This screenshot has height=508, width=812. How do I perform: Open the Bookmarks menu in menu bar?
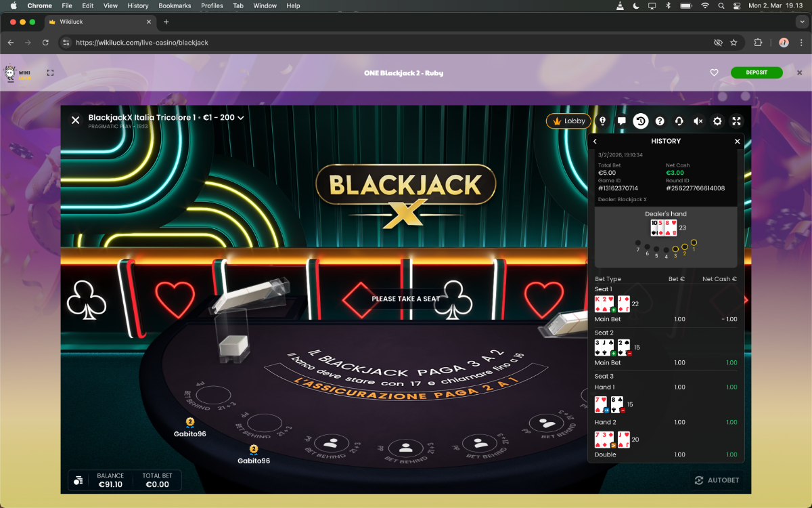[175, 5]
